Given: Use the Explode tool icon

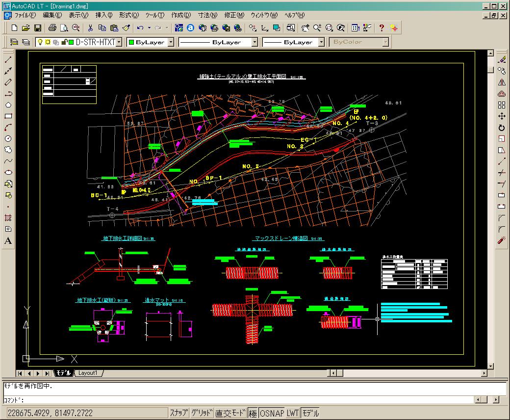Looking at the screenshot, I should click(x=501, y=240).
